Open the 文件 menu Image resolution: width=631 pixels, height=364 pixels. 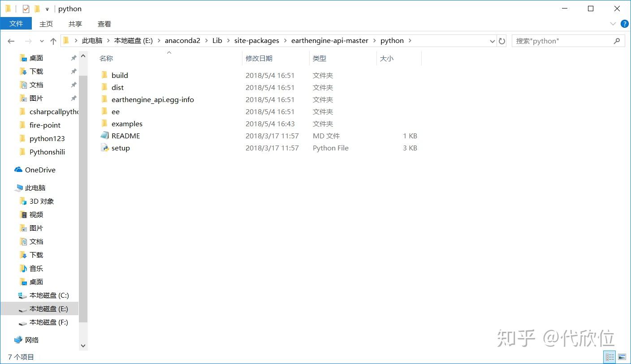point(16,24)
